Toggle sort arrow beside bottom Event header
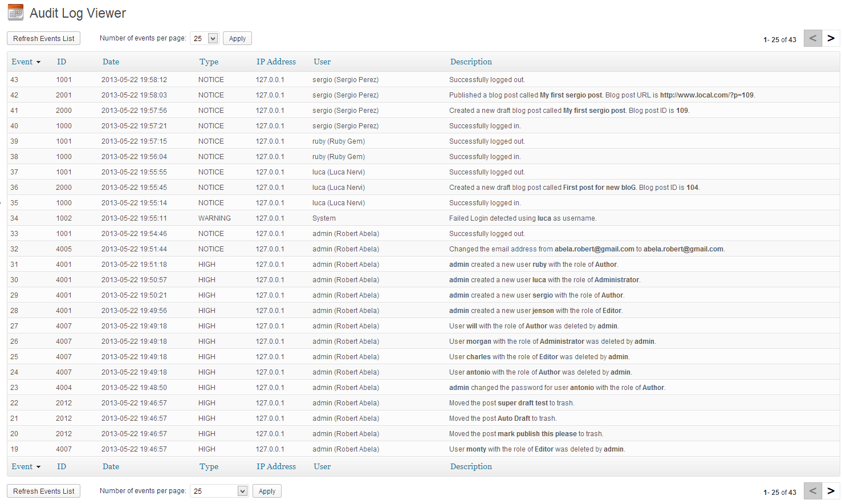The image size is (842, 504). 38,467
